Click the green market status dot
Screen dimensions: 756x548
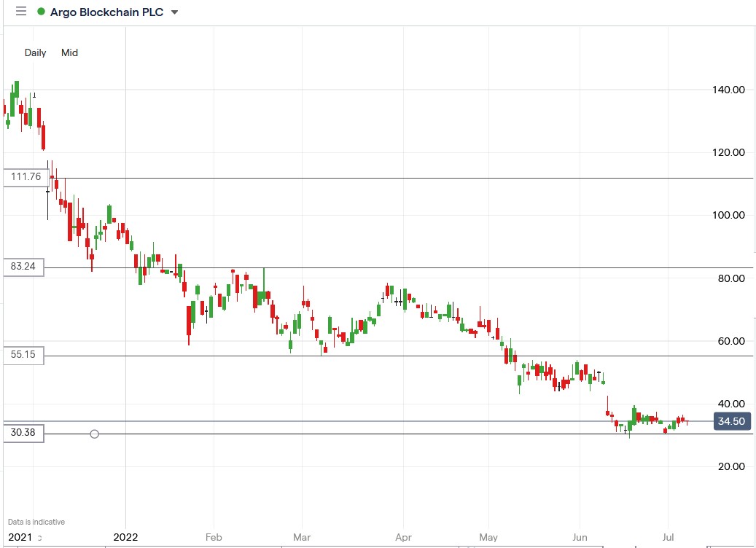coord(41,12)
